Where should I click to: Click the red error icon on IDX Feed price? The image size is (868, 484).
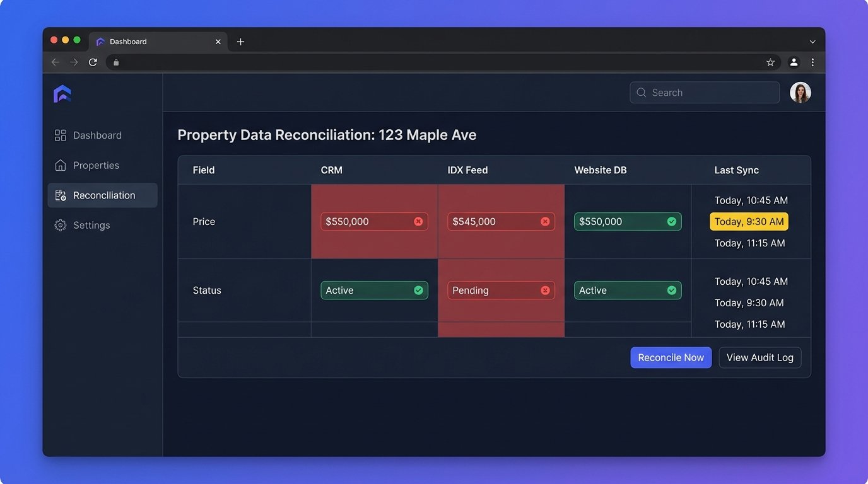point(545,222)
